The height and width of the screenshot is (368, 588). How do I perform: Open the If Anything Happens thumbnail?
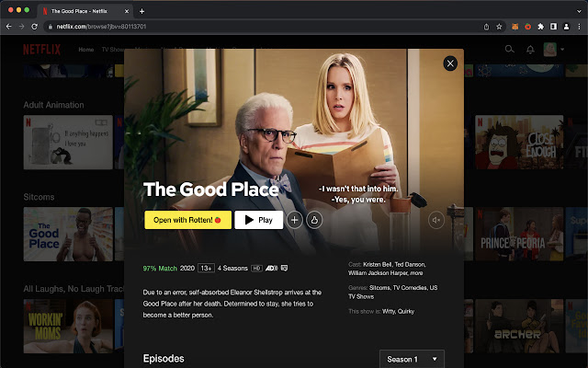[x=68, y=142]
